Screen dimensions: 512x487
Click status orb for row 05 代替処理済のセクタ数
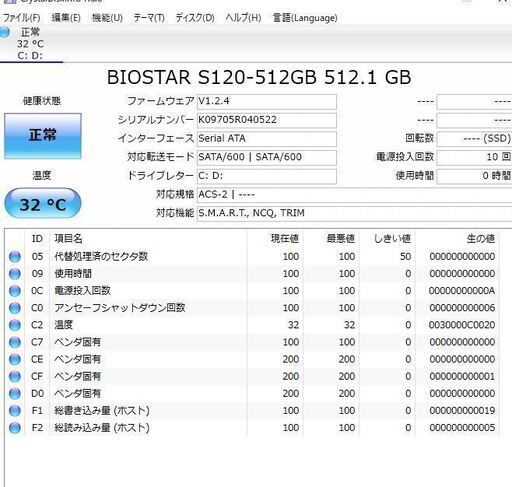pyautogui.click(x=15, y=257)
